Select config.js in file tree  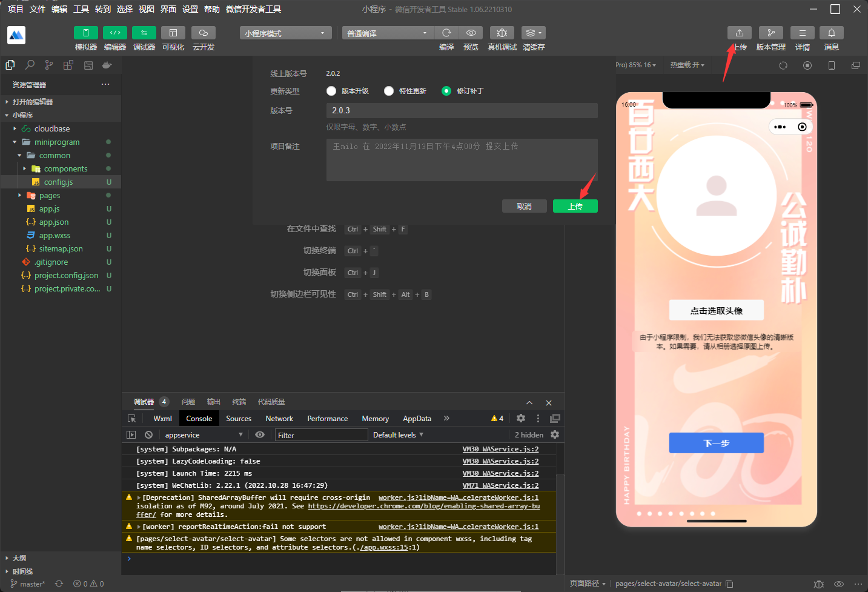(x=61, y=182)
